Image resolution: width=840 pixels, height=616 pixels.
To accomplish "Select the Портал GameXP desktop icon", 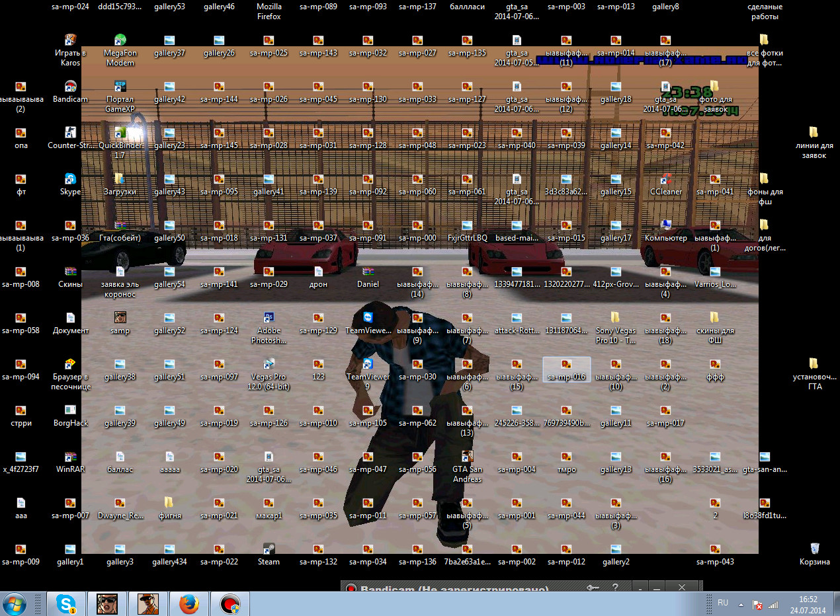I will [120, 96].
